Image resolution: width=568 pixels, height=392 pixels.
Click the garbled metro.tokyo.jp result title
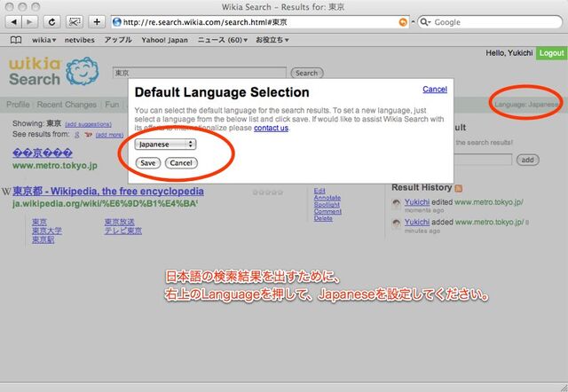[43, 153]
